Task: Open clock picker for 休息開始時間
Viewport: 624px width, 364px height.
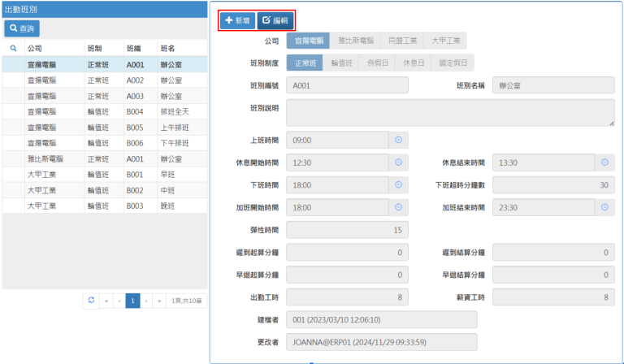Action: [398, 162]
